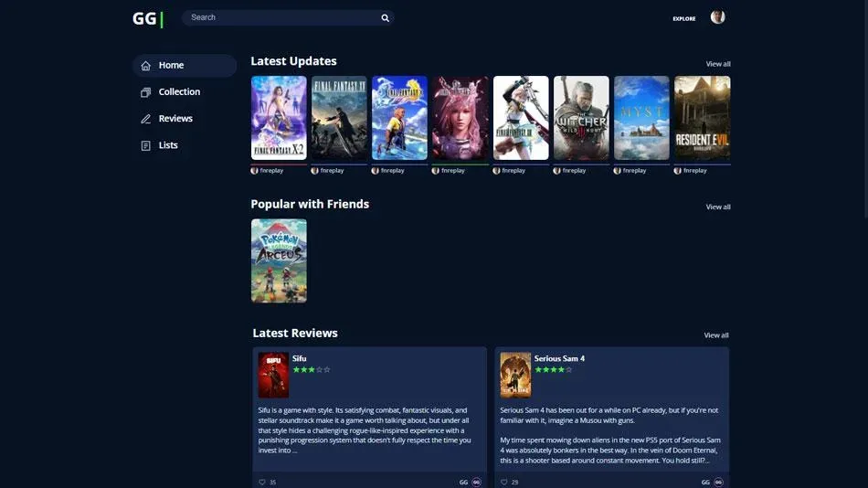Viewport: 868px width, 488px height.
Task: Click Sifu three-star rating
Action: point(311,369)
